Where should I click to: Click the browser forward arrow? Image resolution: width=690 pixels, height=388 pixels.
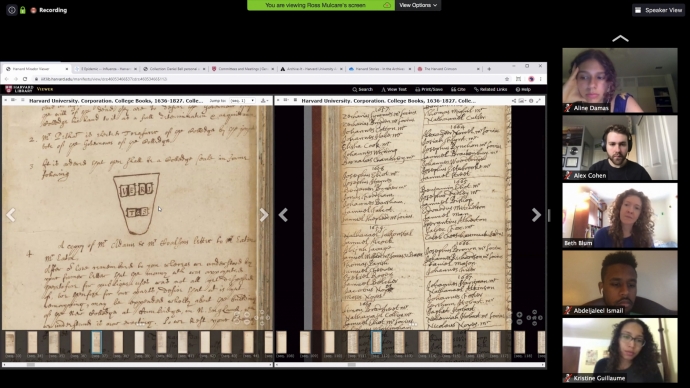click(x=15, y=79)
